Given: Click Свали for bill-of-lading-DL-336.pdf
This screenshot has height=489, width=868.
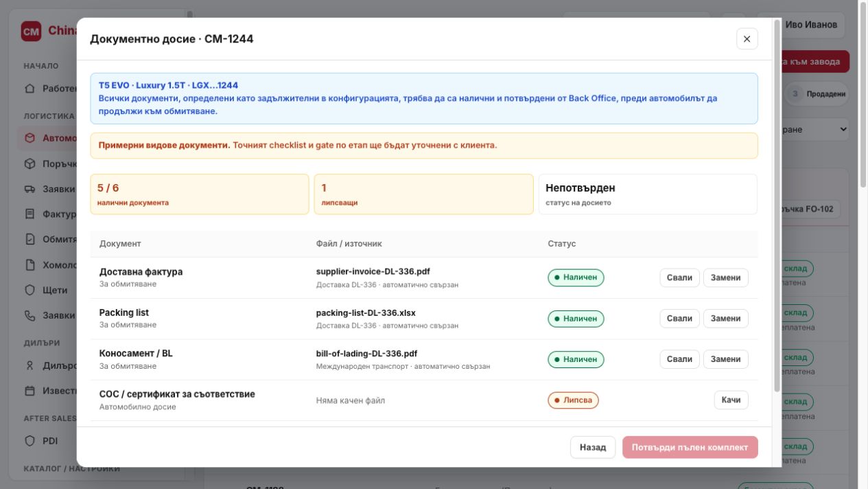Looking at the screenshot, I should coord(679,359).
